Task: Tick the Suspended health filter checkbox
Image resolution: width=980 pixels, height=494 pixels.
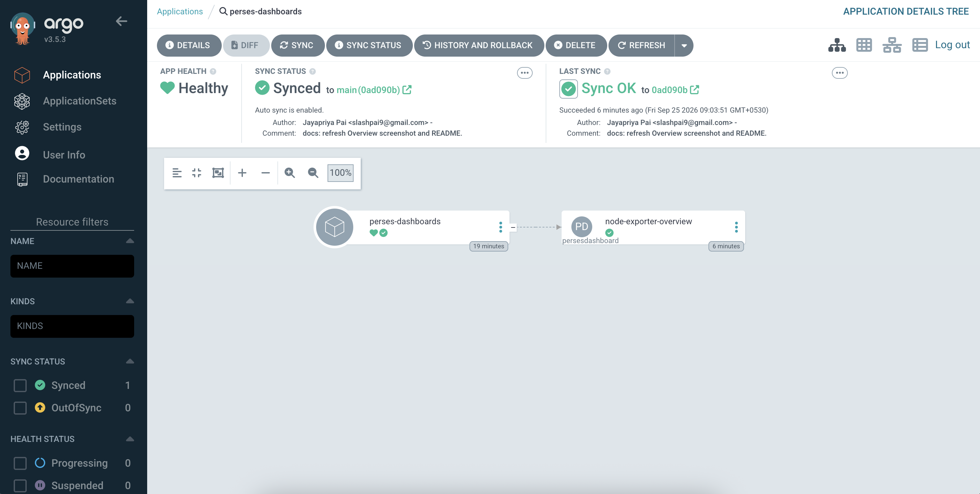Action: coord(20,485)
